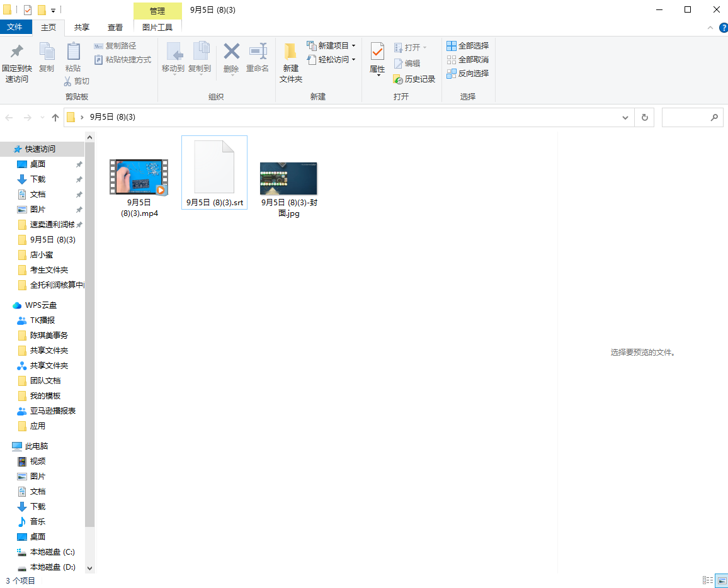Open Picture Tools (图片工具) tab
This screenshot has height=588, width=728.
(157, 27)
